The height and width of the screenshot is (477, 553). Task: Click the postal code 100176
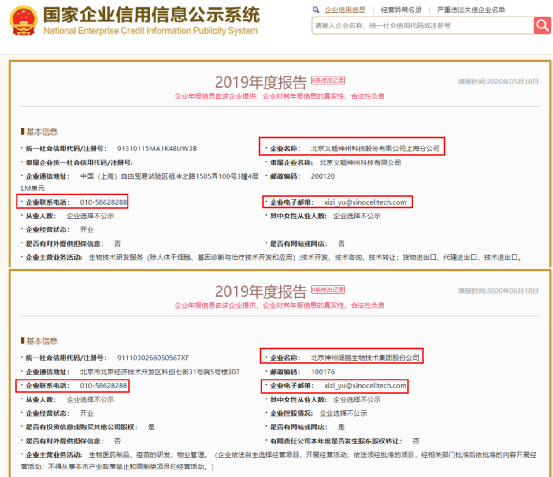coord(323,372)
